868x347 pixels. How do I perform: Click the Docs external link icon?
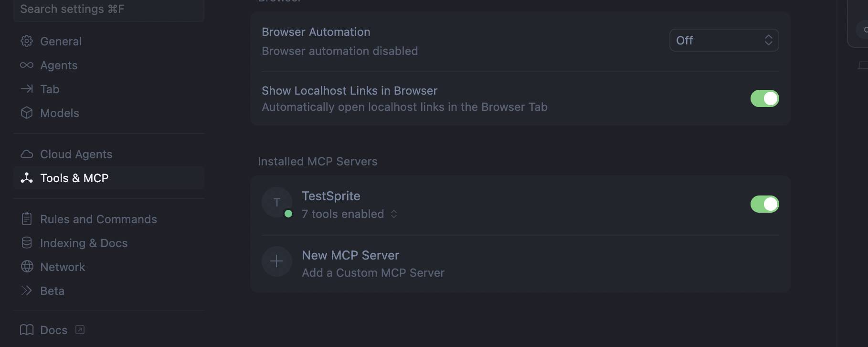pyautogui.click(x=80, y=330)
